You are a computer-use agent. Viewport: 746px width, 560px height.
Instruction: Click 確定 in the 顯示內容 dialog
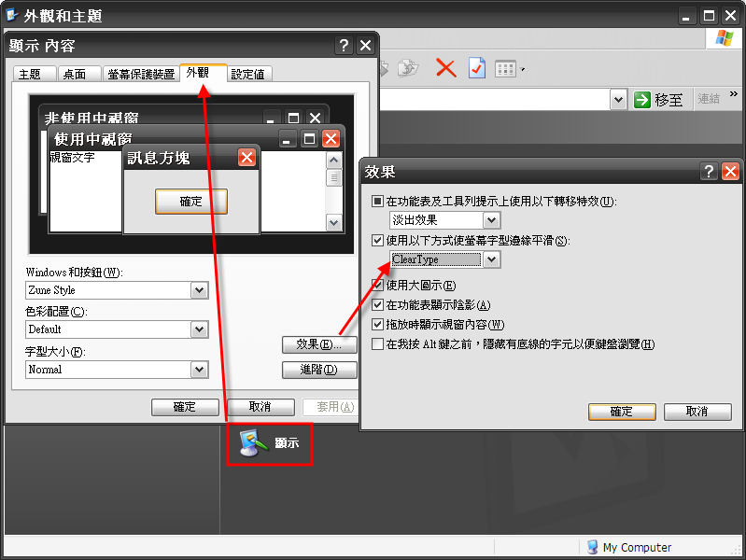click(185, 407)
